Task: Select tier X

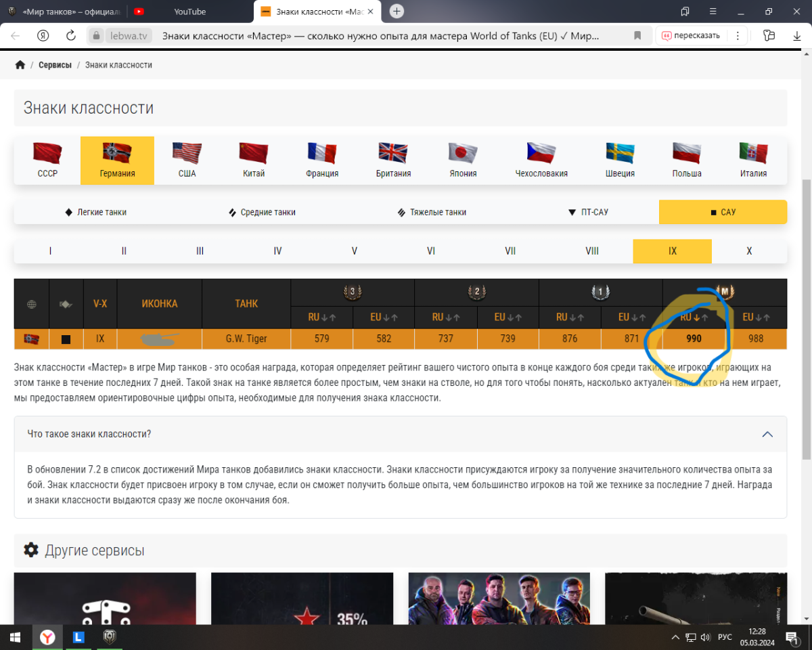Action: point(749,251)
